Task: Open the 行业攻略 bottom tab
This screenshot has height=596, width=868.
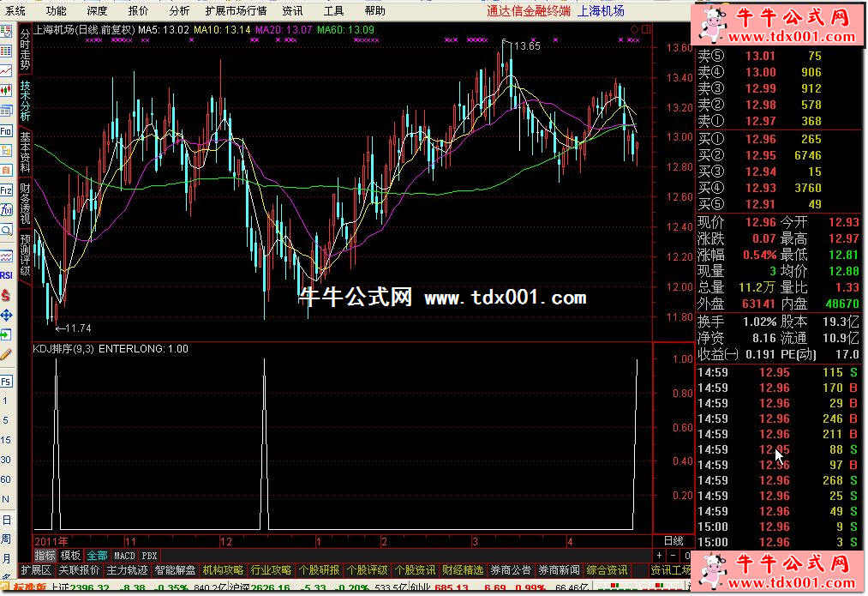Action: point(272,570)
